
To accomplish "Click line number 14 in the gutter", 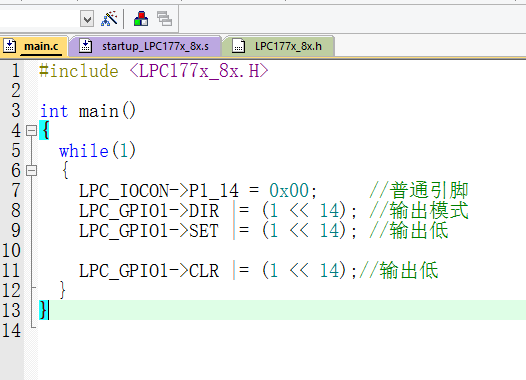I will (11, 330).
